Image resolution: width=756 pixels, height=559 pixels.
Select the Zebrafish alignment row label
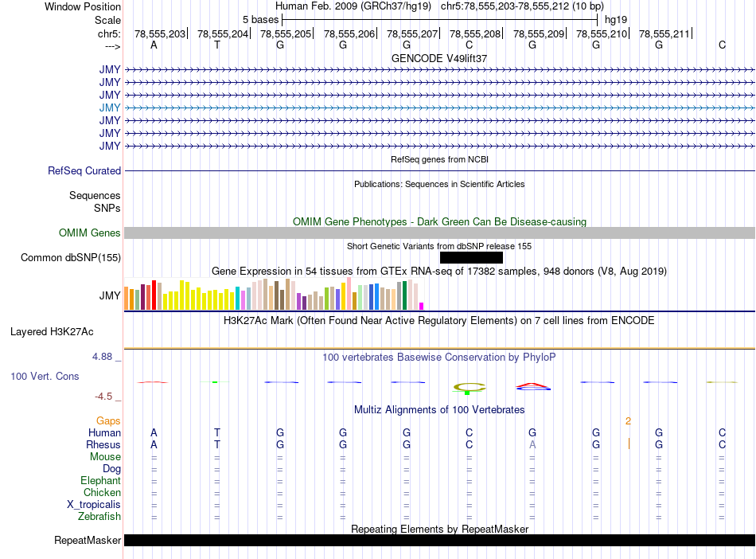click(99, 517)
